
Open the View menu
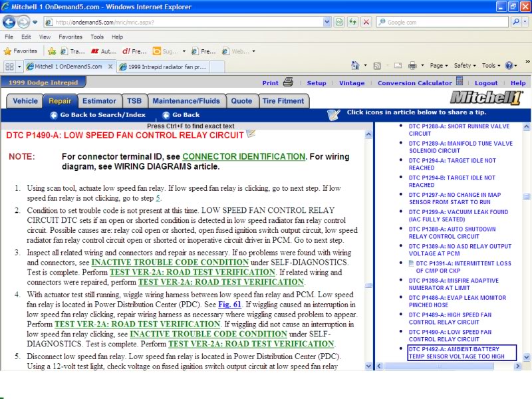tap(45, 37)
